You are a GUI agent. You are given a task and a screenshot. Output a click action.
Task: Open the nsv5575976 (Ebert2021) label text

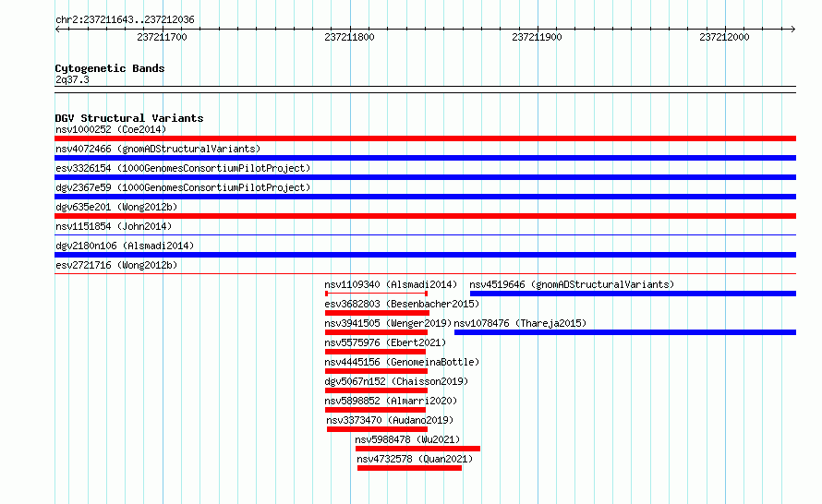click(x=385, y=342)
